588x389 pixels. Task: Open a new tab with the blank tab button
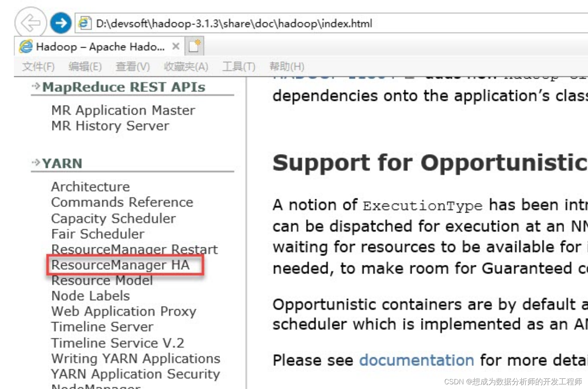click(x=194, y=46)
